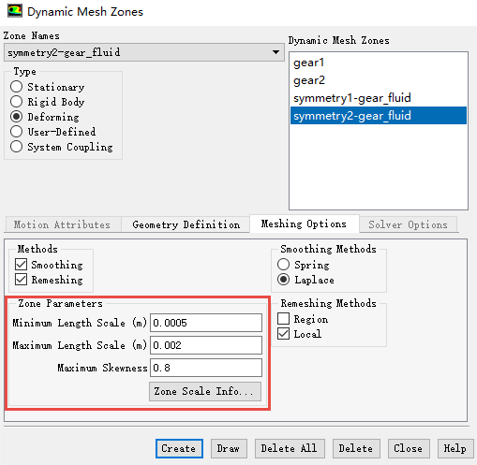The width and height of the screenshot is (477, 465).
Task: Choose the User-Defined zone type
Action: 16,132
